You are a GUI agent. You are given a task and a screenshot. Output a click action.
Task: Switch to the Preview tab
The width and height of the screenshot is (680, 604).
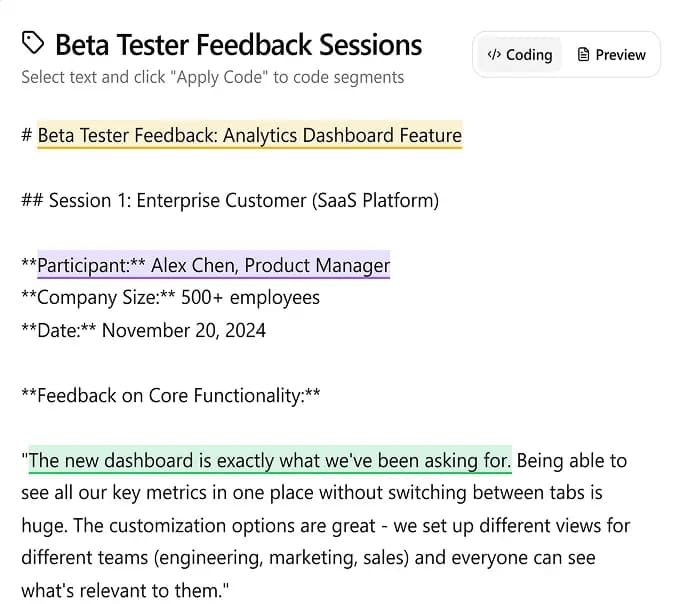[611, 54]
